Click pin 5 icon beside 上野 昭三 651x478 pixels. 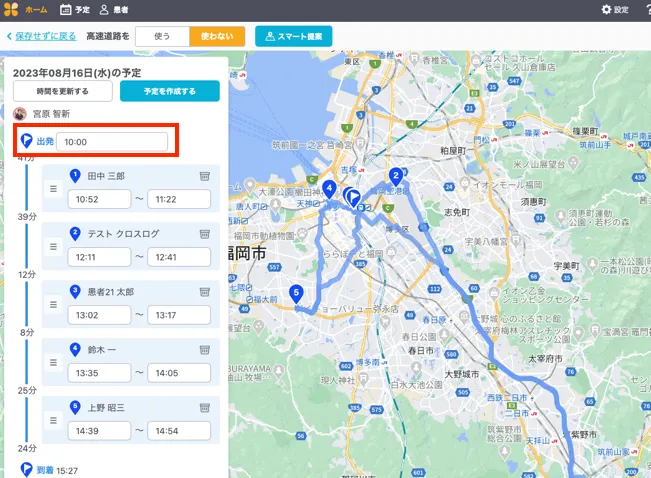tap(75, 407)
